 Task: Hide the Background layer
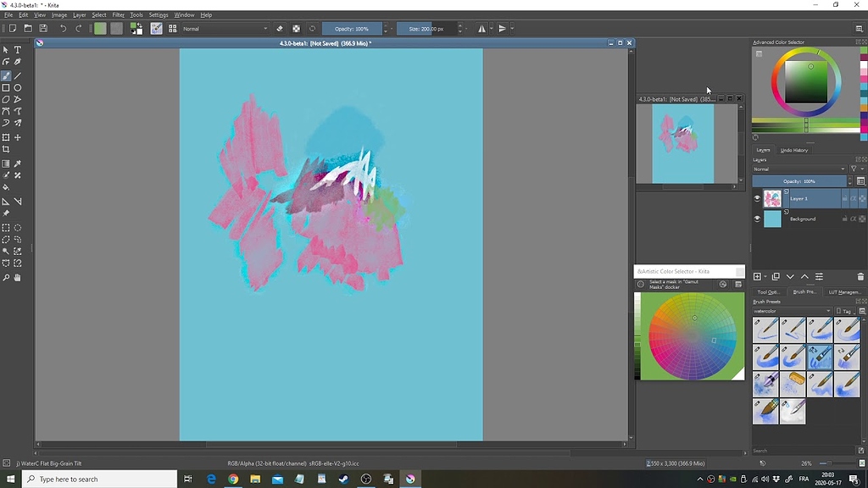click(x=757, y=219)
